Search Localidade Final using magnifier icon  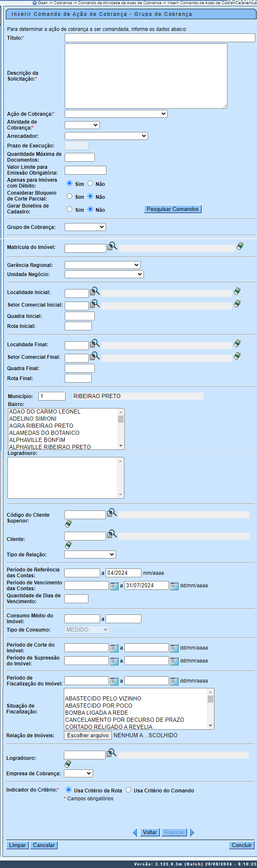95,343
